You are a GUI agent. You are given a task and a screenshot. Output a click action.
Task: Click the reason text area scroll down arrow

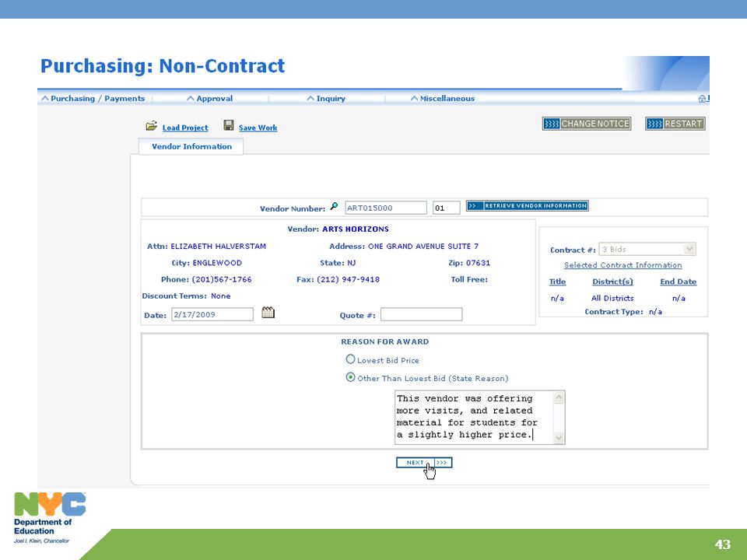(x=559, y=438)
